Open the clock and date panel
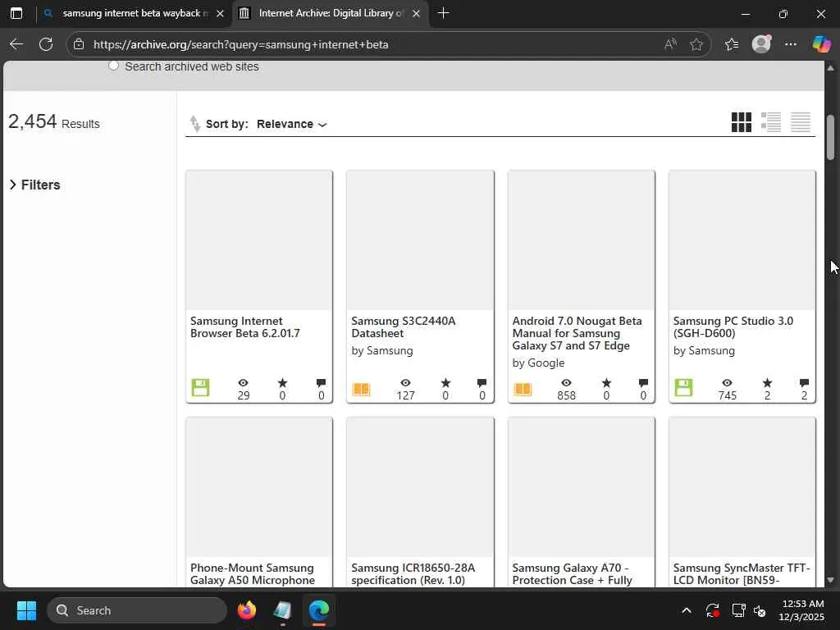840x630 pixels. coord(801,610)
